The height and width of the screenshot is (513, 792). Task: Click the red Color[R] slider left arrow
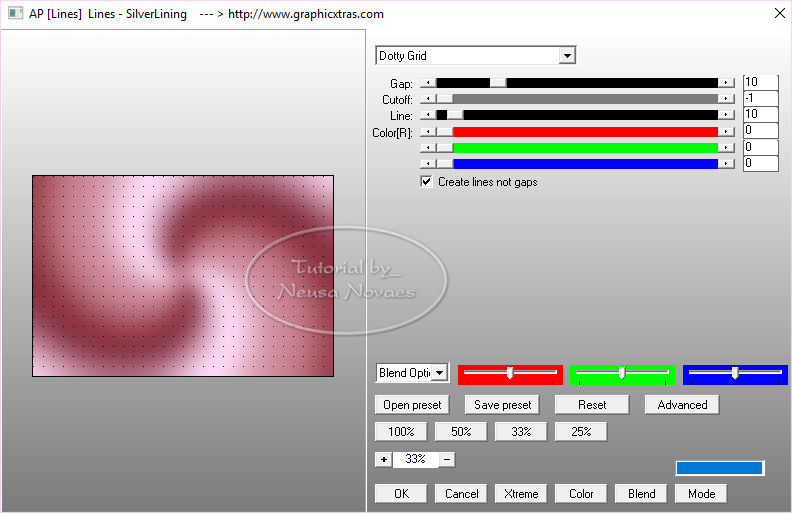coord(428,132)
